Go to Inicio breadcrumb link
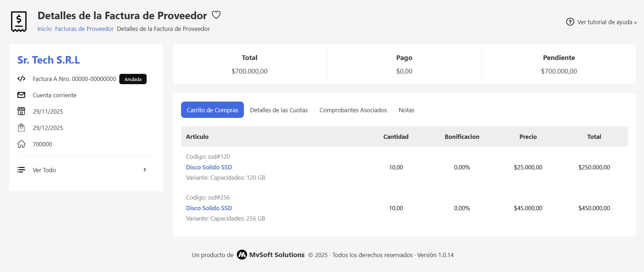644x272 pixels. tap(44, 29)
